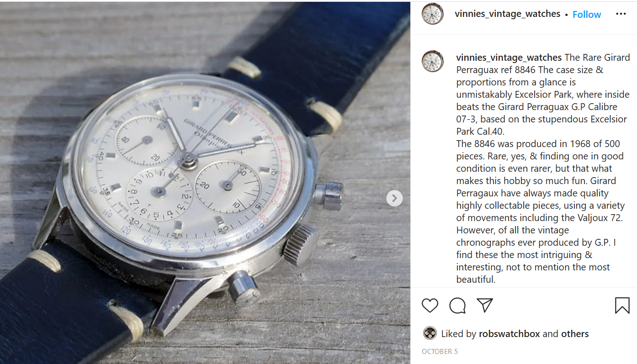Open vinnies_vintage_watches from the header username
The height and width of the screenshot is (364, 637).
point(507,14)
